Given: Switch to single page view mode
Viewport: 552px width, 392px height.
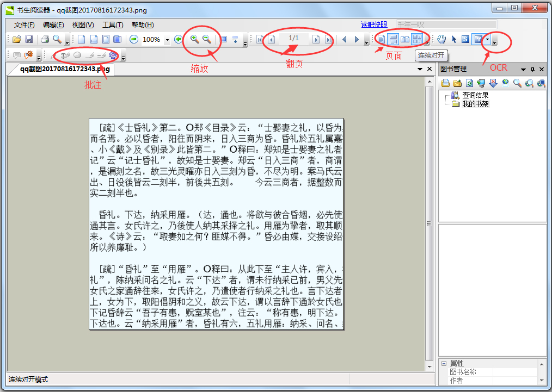Looking at the screenshot, I should click(380, 39).
